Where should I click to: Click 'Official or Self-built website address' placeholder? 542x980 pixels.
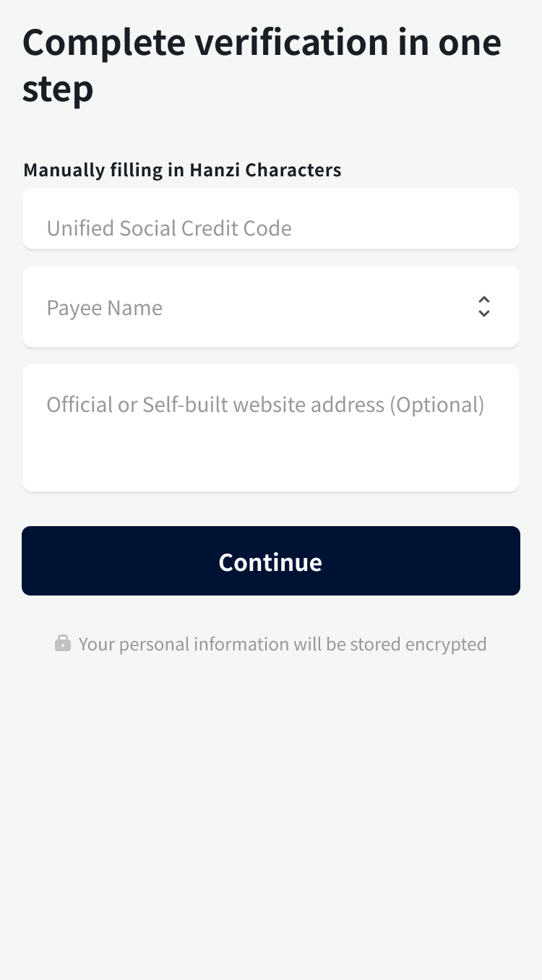point(217,405)
